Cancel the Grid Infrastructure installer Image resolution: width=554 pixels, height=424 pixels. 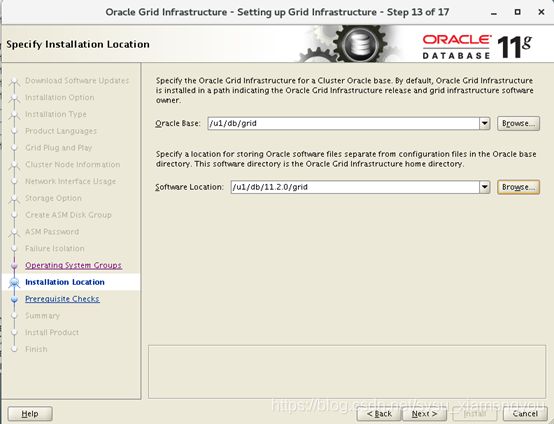[x=525, y=414]
